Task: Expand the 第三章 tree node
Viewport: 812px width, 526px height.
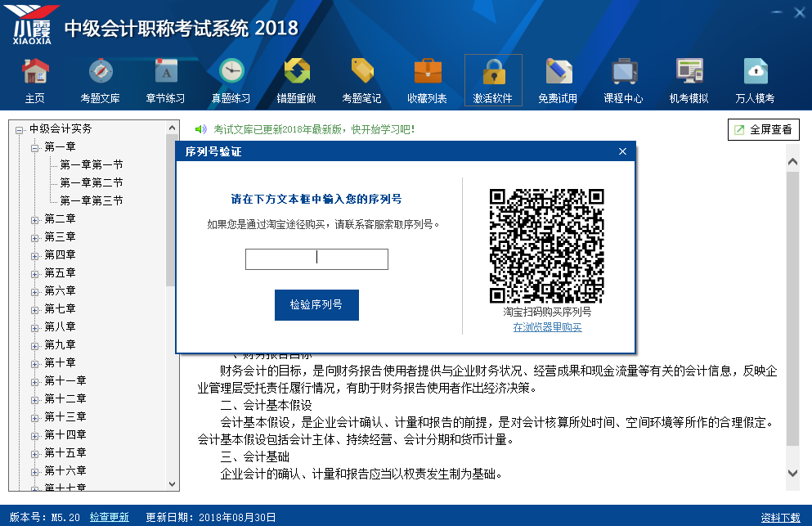Action: click(x=34, y=238)
